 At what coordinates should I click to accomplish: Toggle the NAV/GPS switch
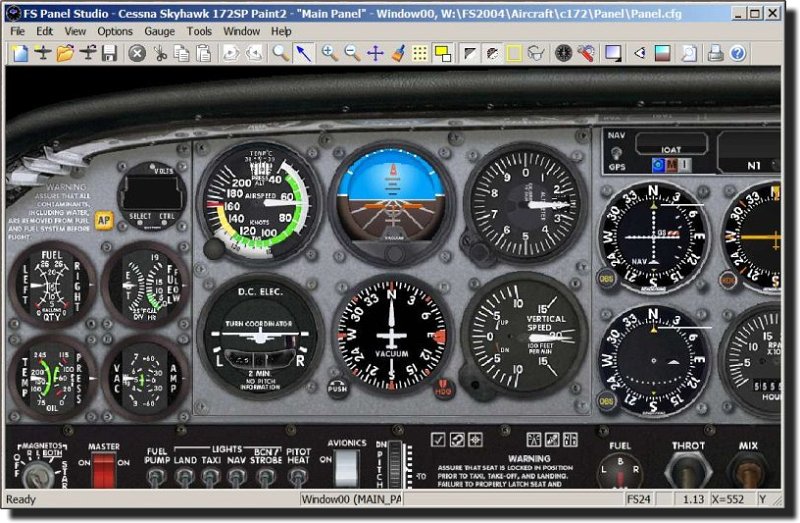tap(616, 152)
